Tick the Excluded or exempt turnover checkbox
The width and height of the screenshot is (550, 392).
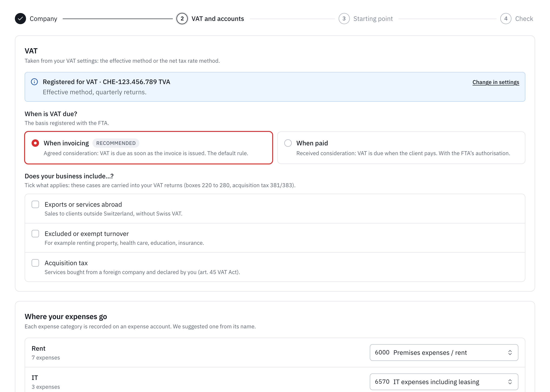click(35, 234)
